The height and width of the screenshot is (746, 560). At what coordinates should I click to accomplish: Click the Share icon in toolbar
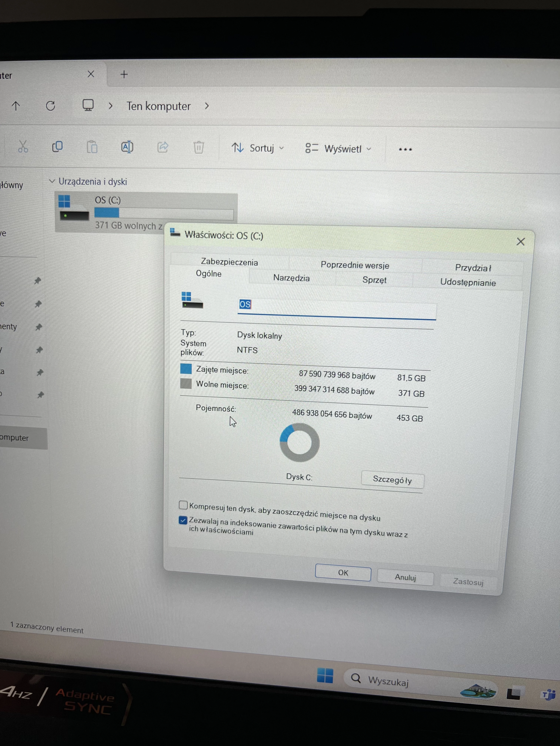click(x=163, y=147)
